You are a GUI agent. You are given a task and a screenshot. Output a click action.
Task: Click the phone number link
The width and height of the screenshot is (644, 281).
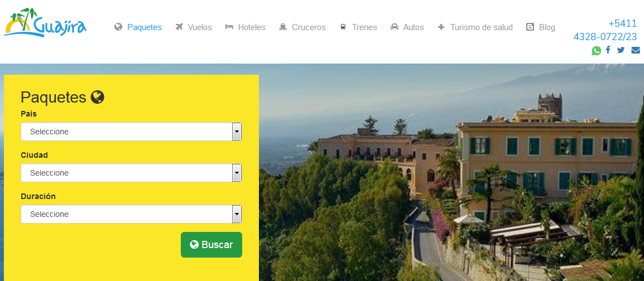tap(605, 30)
